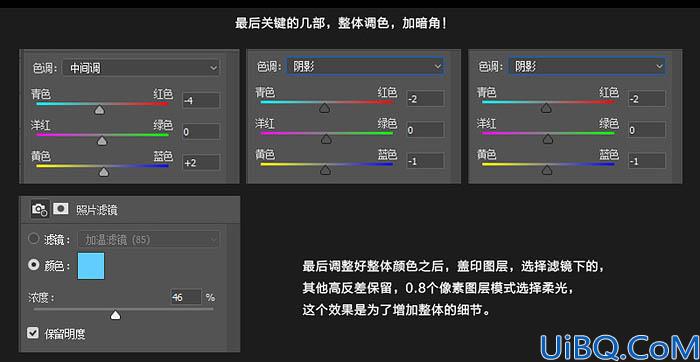Click the 黄色-蓝色 slider handle in the rightmost 阴影 panel
Image resolution: width=700 pixels, height=362 pixels.
point(547,170)
